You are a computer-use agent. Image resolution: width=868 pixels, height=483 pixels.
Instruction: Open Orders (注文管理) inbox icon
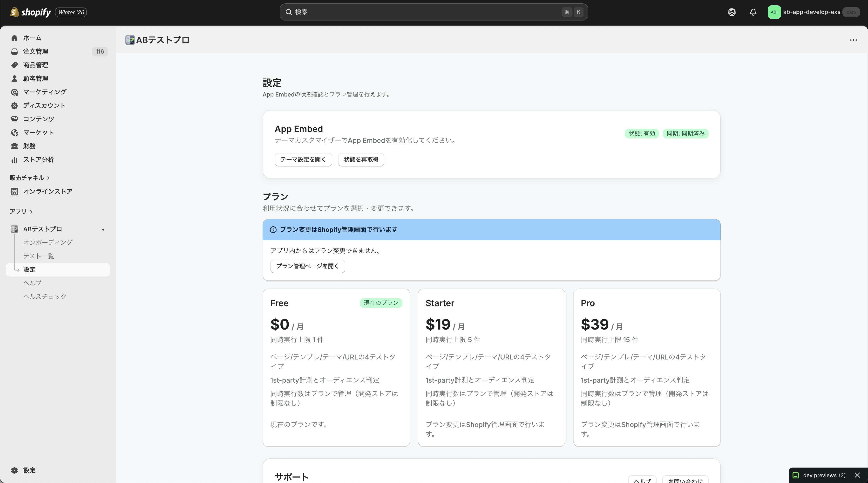[x=14, y=52]
